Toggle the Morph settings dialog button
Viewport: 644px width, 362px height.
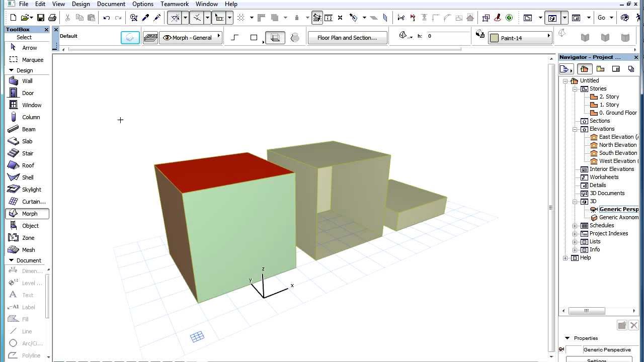pos(130,38)
